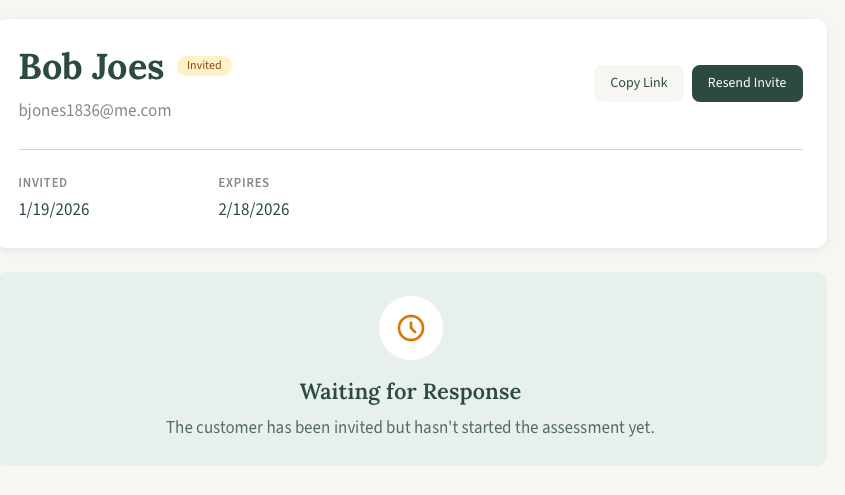
Task: Click the orange clock icon
Action: pyautogui.click(x=411, y=328)
